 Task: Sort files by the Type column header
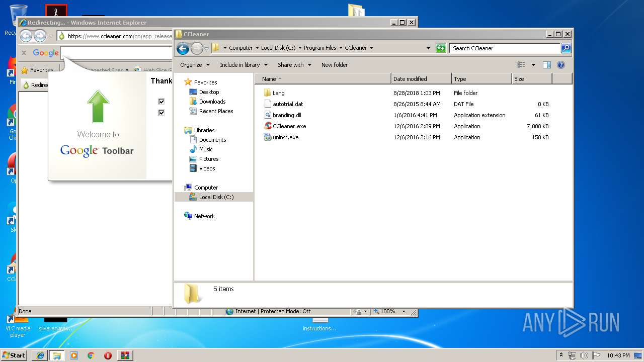tap(481, 79)
